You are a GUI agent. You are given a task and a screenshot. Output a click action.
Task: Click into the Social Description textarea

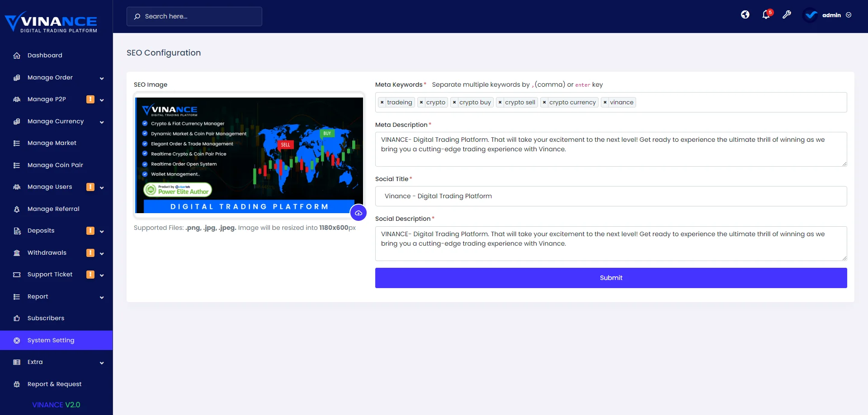pos(611,243)
